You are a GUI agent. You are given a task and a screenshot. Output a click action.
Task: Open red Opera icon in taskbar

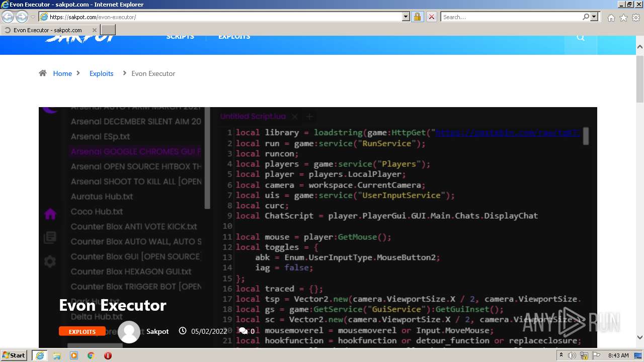pos(108,355)
